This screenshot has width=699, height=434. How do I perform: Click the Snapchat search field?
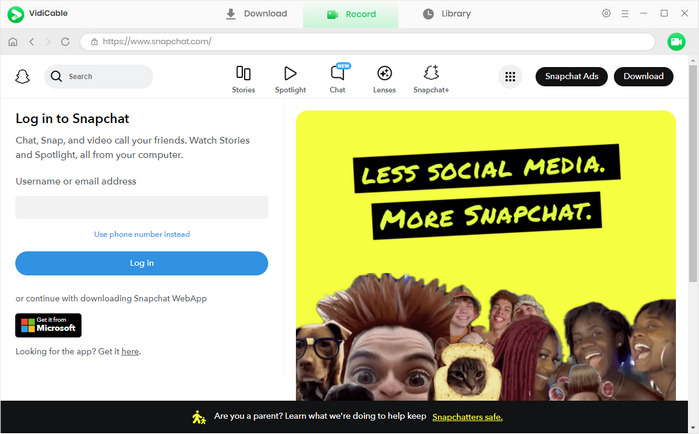pos(99,76)
